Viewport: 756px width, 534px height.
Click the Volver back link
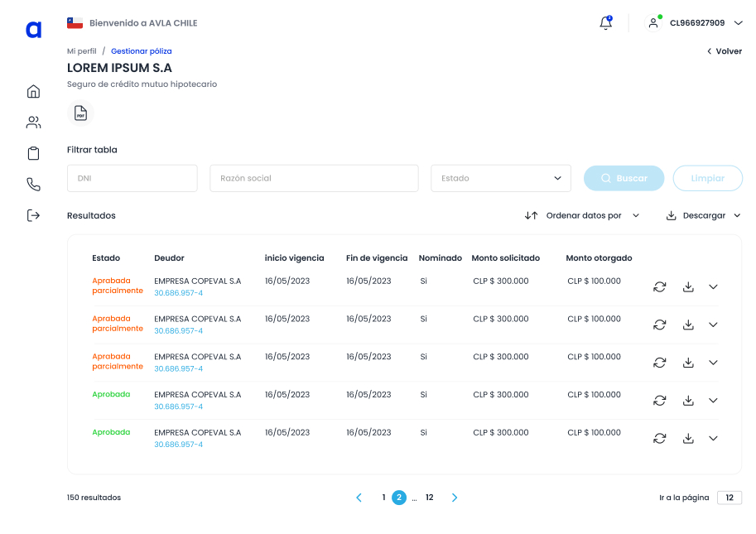[724, 51]
